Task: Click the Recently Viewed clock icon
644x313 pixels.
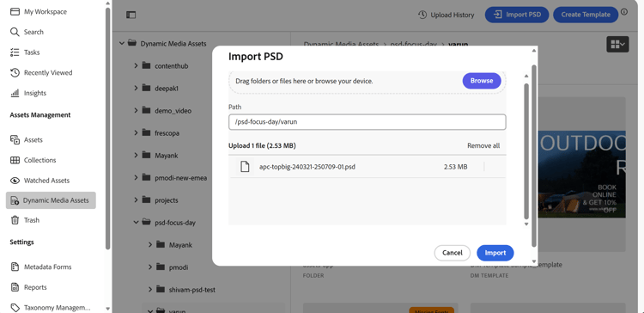Action: click(15, 73)
